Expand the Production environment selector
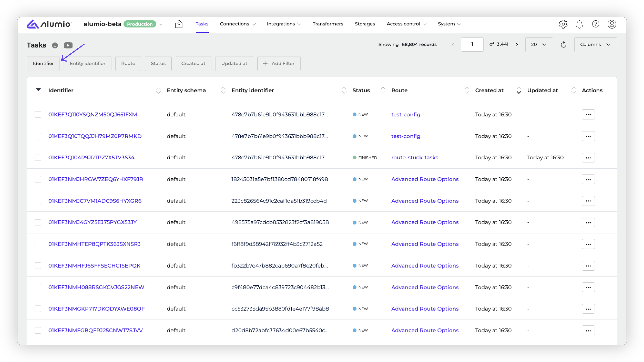Viewport: 644px width, 362px height. coord(160,24)
